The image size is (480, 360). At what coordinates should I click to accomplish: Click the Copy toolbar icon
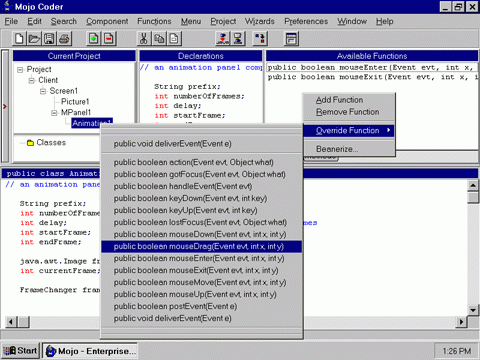[x=159, y=39]
